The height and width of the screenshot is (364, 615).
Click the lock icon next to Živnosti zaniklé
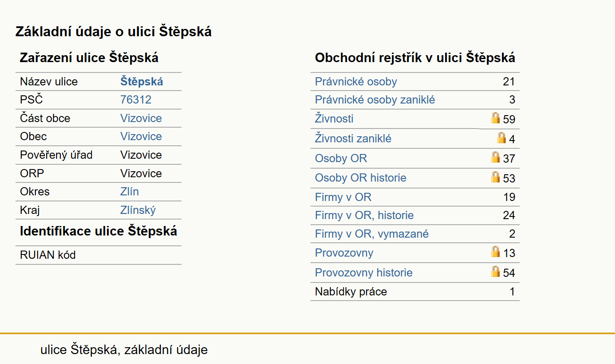point(502,138)
